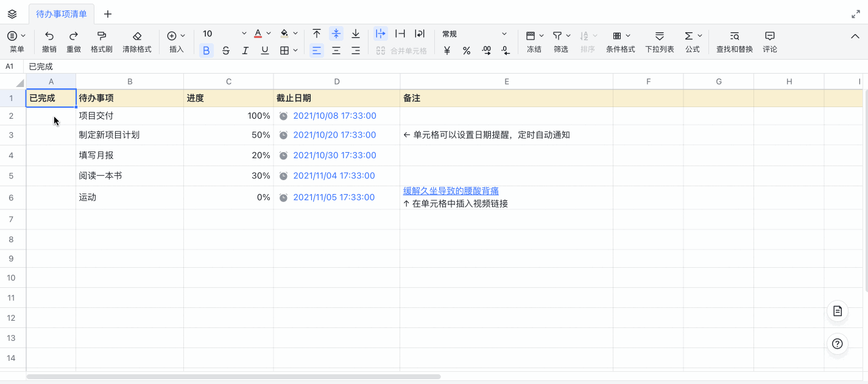Apply percent (%) number format
This screenshot has height=384, width=868.
[x=467, y=51]
